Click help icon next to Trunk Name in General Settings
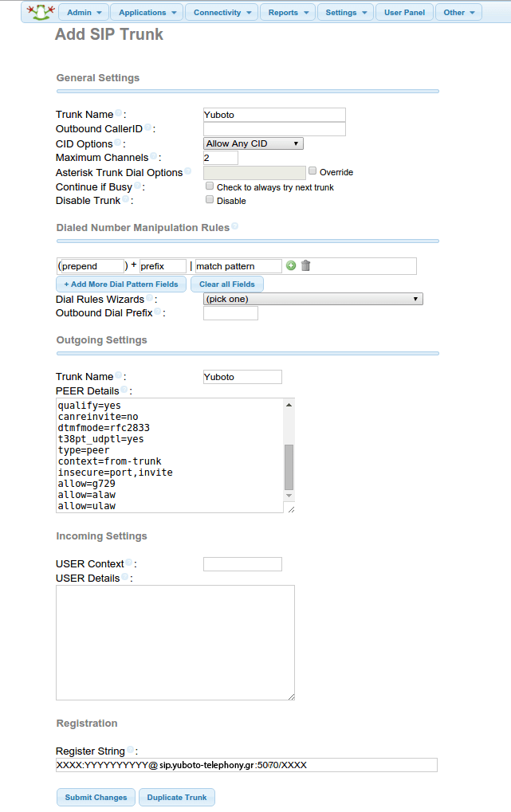The image size is (511, 812). pyautogui.click(x=118, y=113)
